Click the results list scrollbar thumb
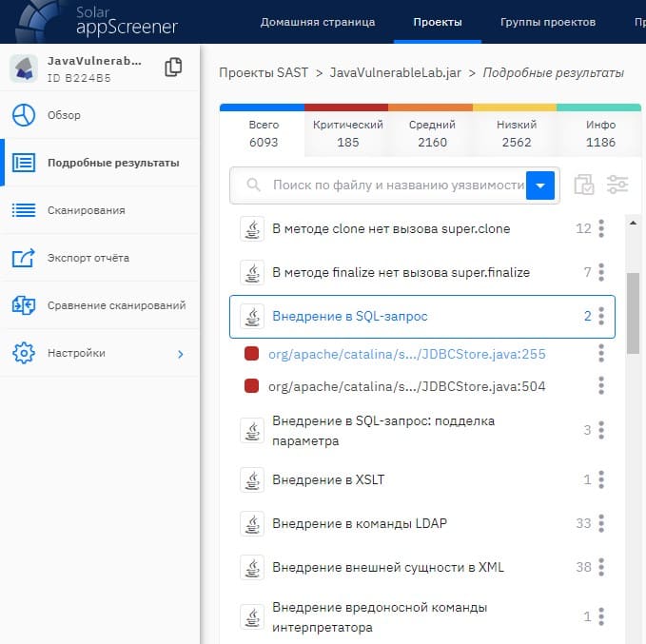Viewport: 646px width, 644px height. 634,313
